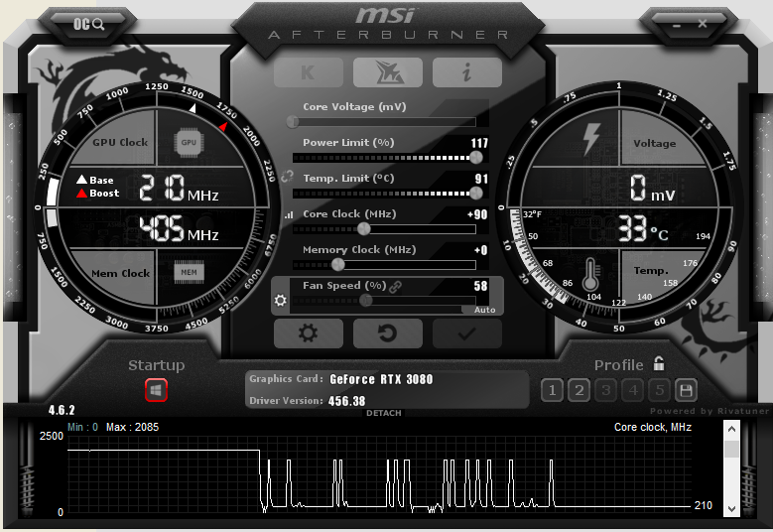Toggle the power/temp limit link icon
This screenshot has height=532, width=773.
(287, 177)
